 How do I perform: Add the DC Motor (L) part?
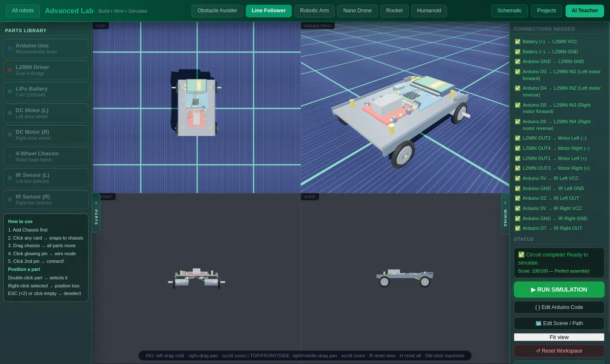tap(46, 113)
